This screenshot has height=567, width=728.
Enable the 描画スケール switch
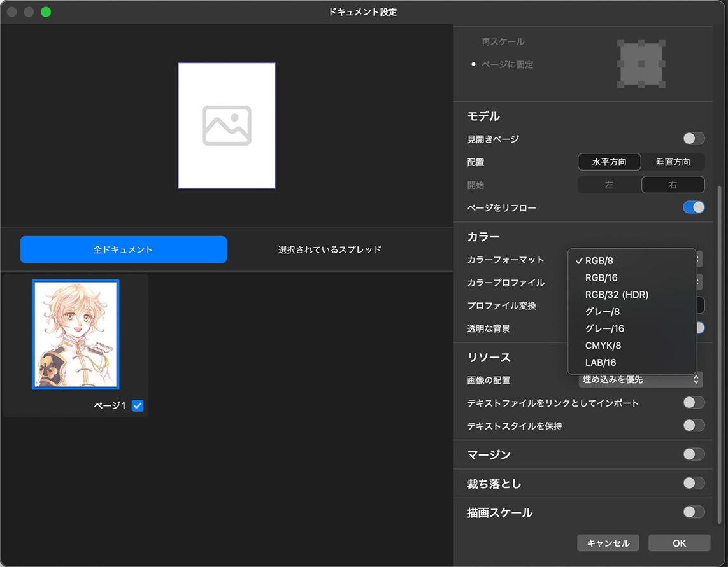pos(694,512)
